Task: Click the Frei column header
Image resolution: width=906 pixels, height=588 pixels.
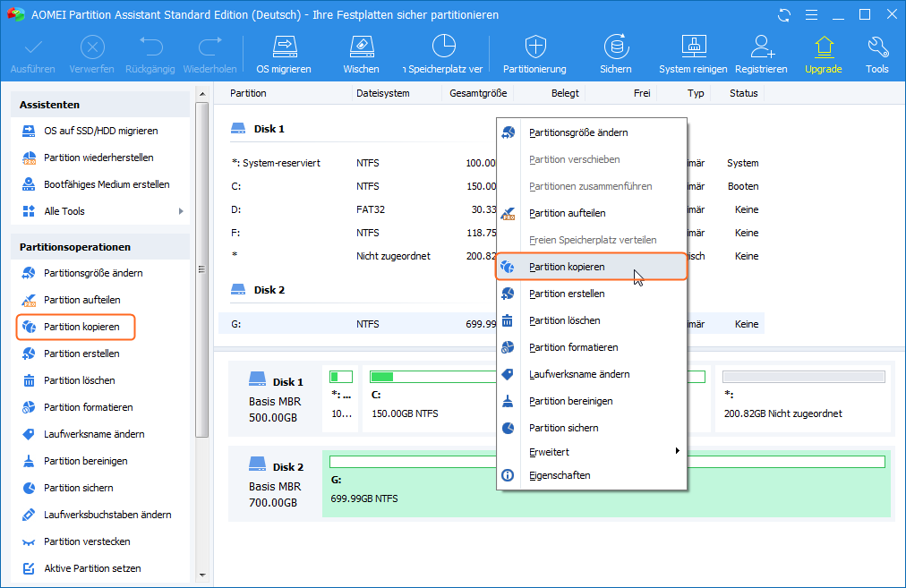Action: coord(641,93)
